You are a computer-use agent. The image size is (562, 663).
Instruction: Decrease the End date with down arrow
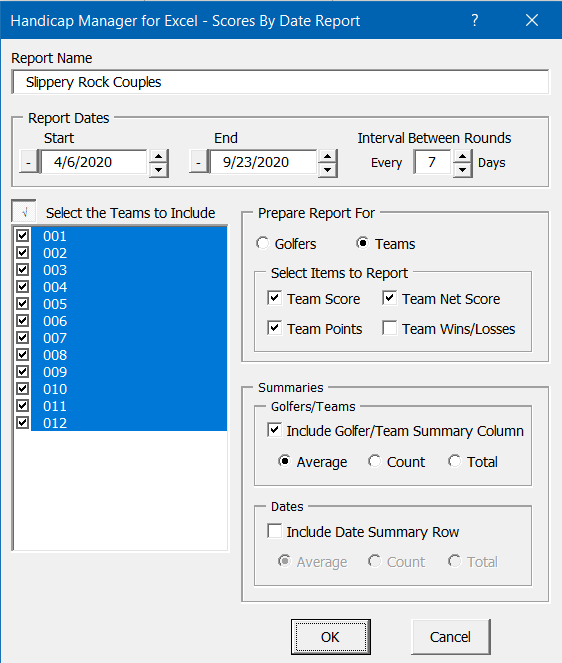[x=327, y=170]
